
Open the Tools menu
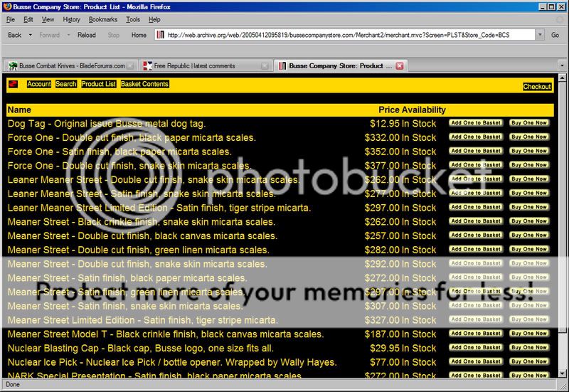pos(133,19)
